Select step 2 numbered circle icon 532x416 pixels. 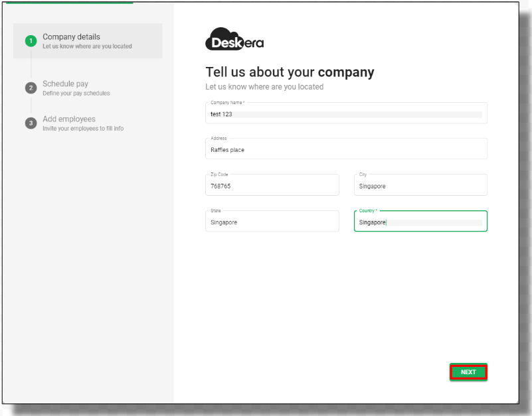pos(31,88)
